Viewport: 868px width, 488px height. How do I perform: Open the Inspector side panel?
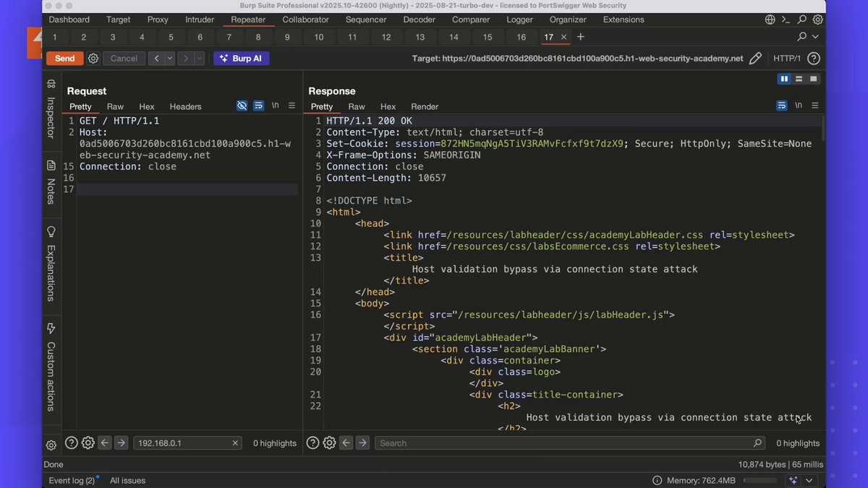click(x=51, y=109)
